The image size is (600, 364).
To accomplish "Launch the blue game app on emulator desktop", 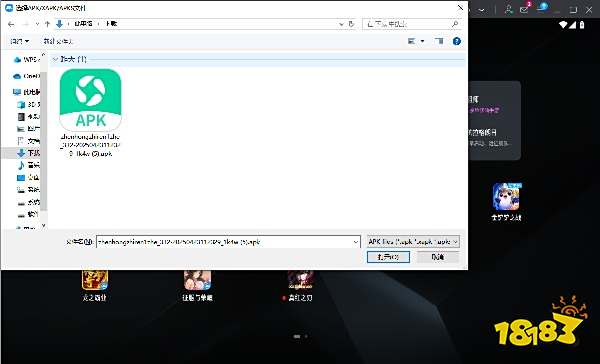I will point(506,197).
